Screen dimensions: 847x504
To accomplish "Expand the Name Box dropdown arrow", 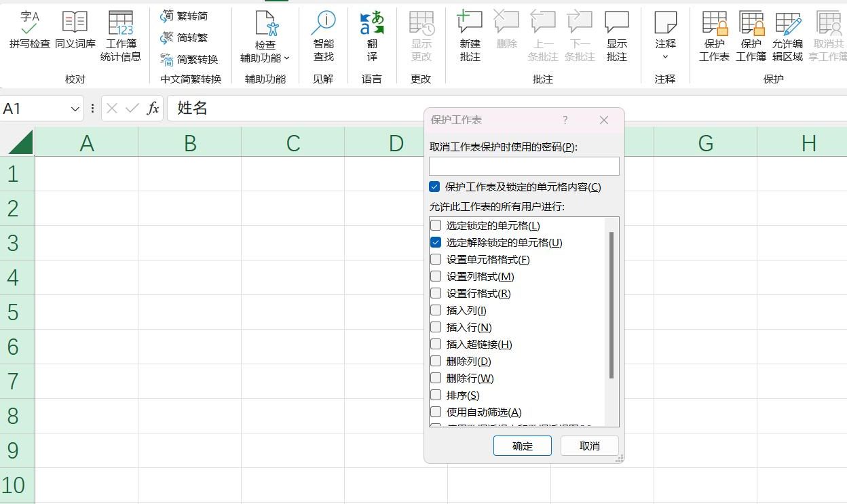I will coord(75,109).
